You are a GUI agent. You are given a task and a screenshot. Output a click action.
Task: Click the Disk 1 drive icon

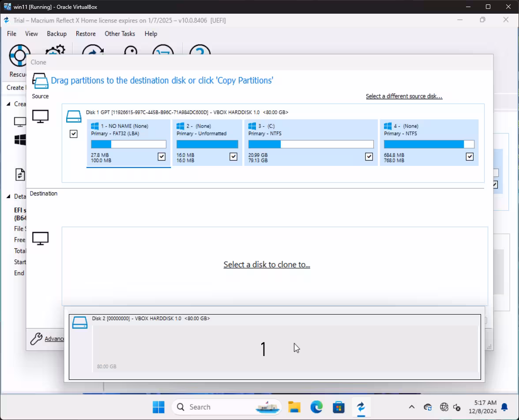click(74, 116)
